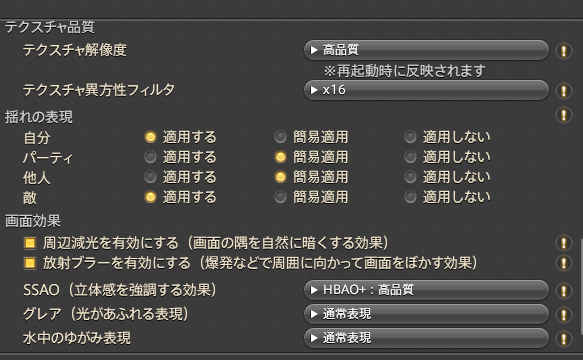Open the グレア 通常表現 dropdown

point(426,314)
